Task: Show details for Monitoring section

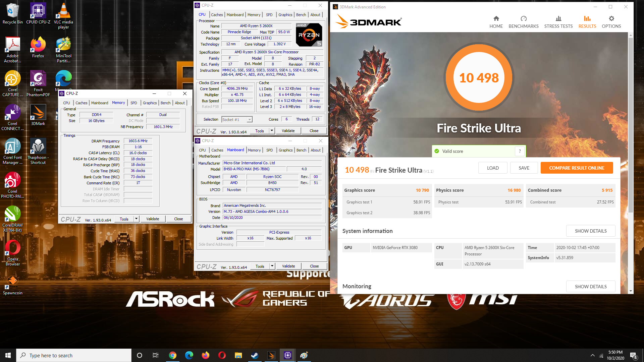Action: [591, 287]
